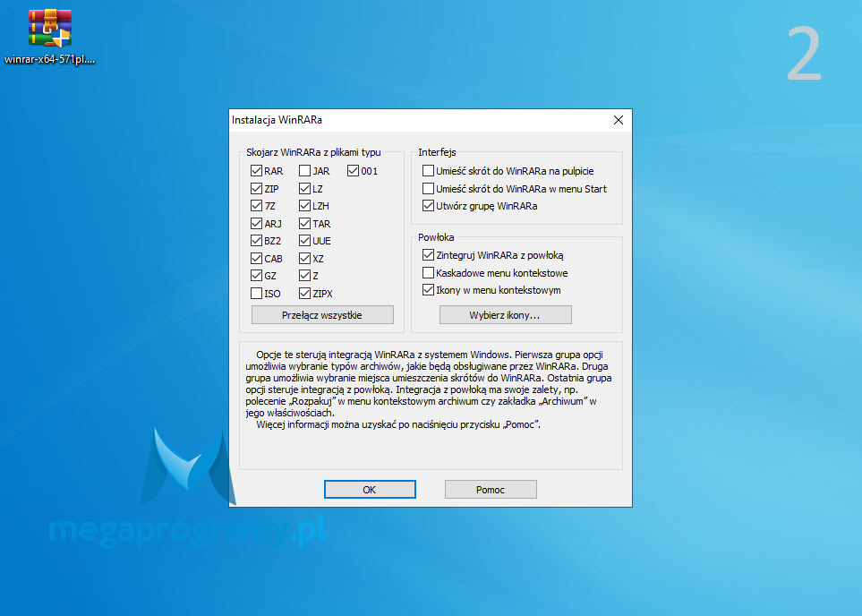Uncheck the RAR file association
Image resolution: width=862 pixels, height=616 pixels.
256,171
